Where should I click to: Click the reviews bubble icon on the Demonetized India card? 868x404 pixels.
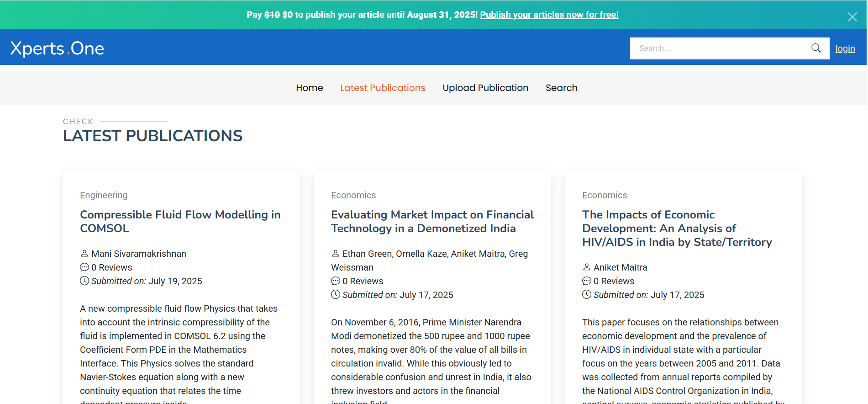(x=336, y=281)
